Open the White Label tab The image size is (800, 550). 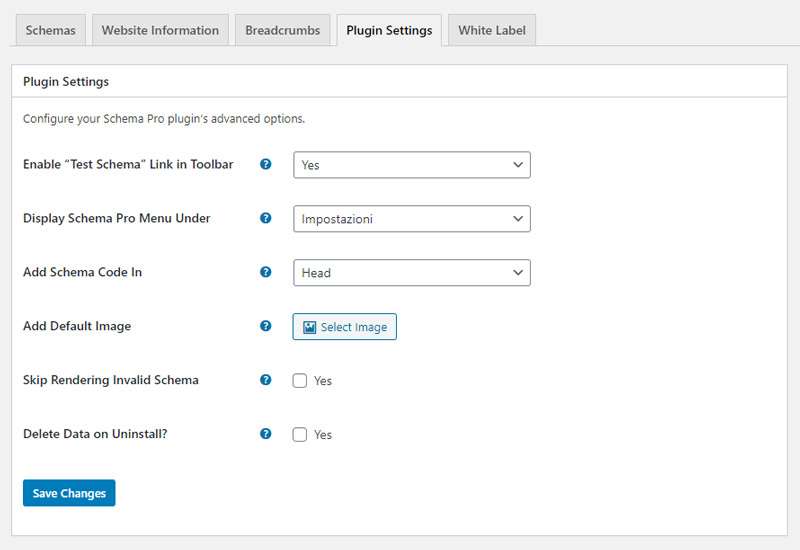[492, 31]
